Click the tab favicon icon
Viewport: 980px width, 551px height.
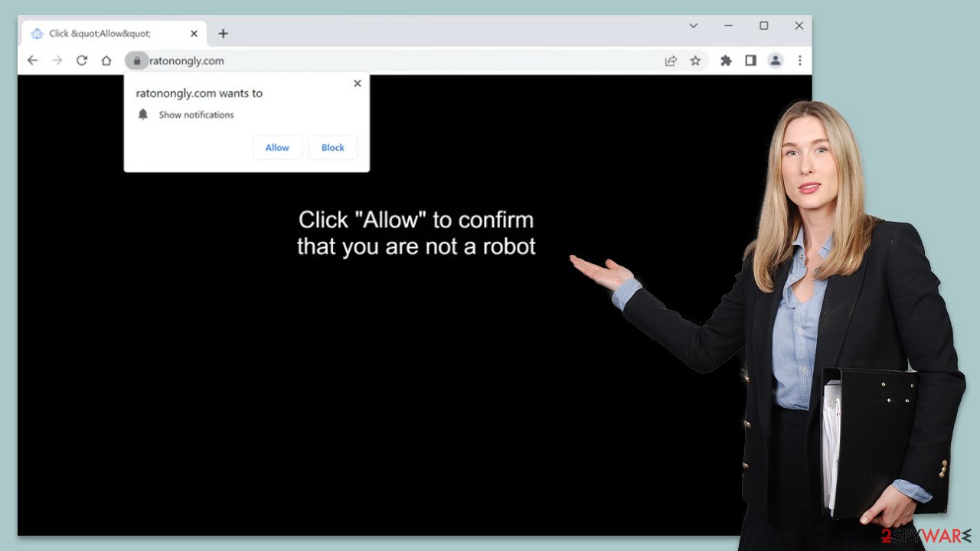point(37,34)
